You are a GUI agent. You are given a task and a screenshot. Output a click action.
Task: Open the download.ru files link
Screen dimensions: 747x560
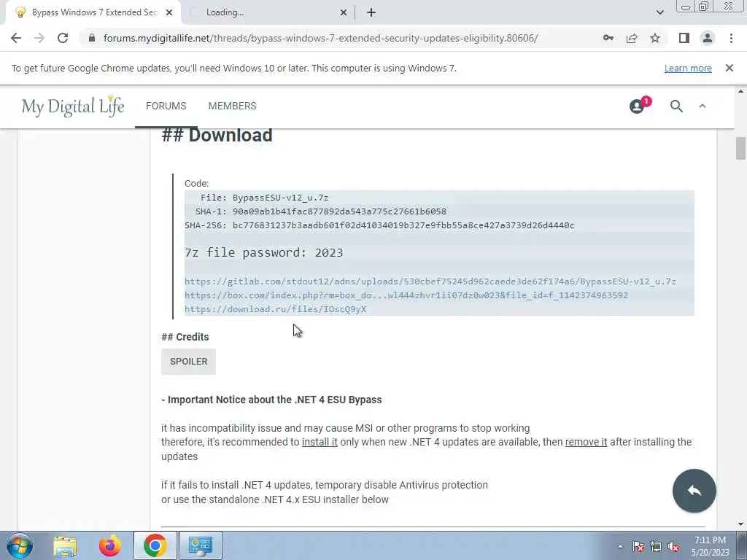click(x=275, y=309)
